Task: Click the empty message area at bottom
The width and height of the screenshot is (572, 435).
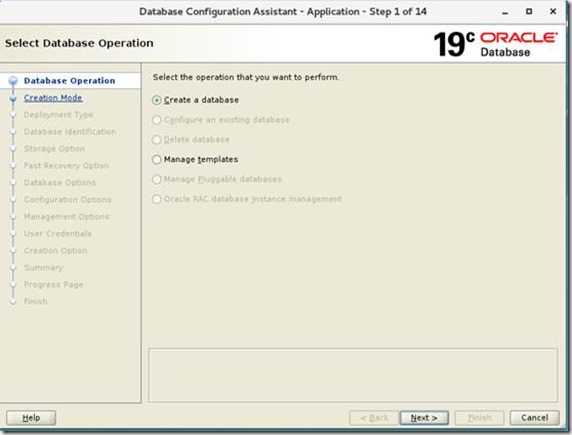Action: coord(353,376)
